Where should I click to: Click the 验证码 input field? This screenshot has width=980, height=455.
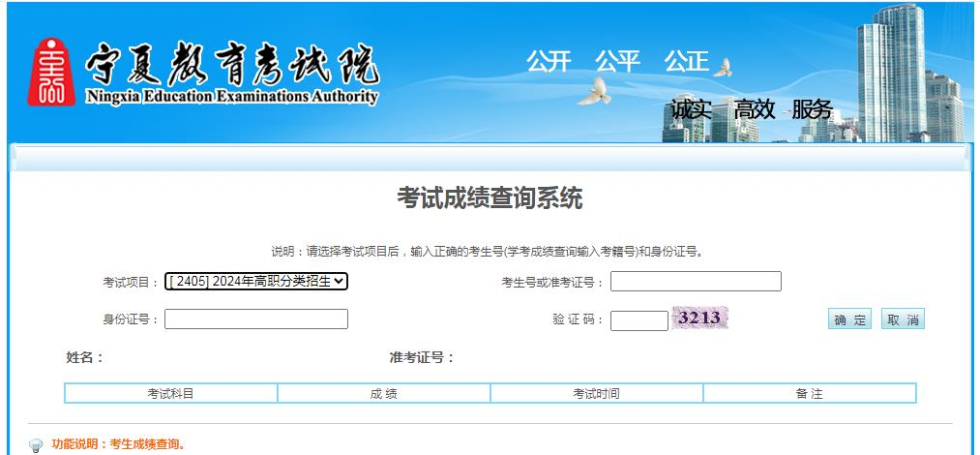click(x=639, y=320)
